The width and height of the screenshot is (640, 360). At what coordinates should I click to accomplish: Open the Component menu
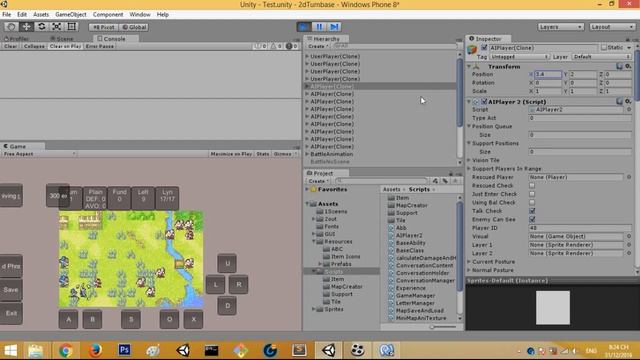108,14
